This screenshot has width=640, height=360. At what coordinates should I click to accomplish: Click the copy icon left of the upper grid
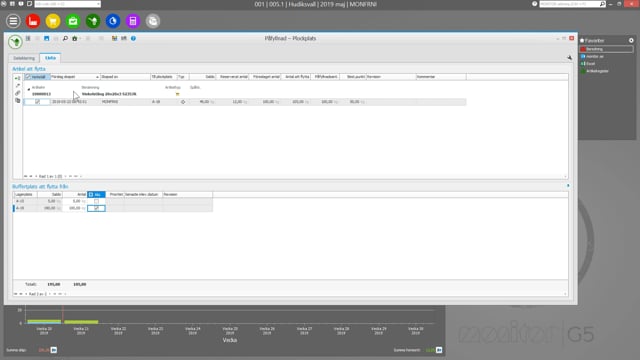pos(18,100)
